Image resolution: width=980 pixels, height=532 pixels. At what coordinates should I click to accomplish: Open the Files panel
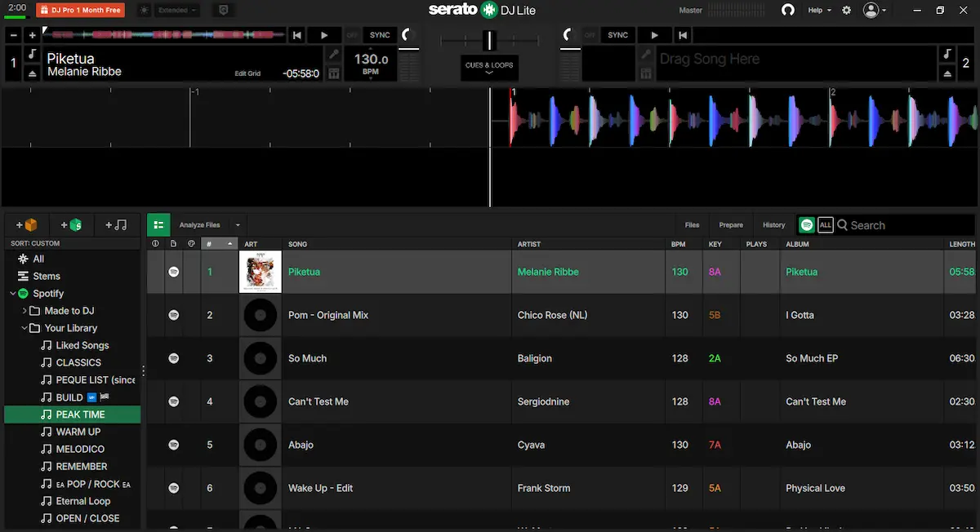pyautogui.click(x=692, y=225)
